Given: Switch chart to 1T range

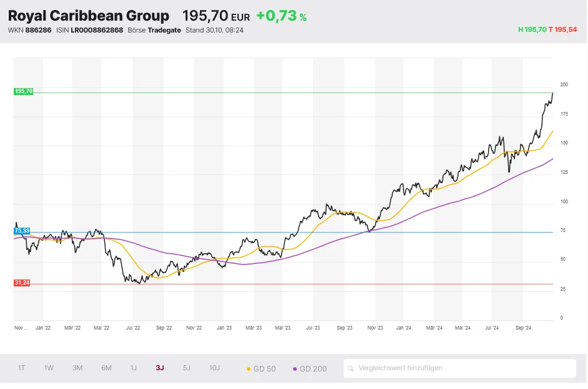Looking at the screenshot, I should pos(22,368).
